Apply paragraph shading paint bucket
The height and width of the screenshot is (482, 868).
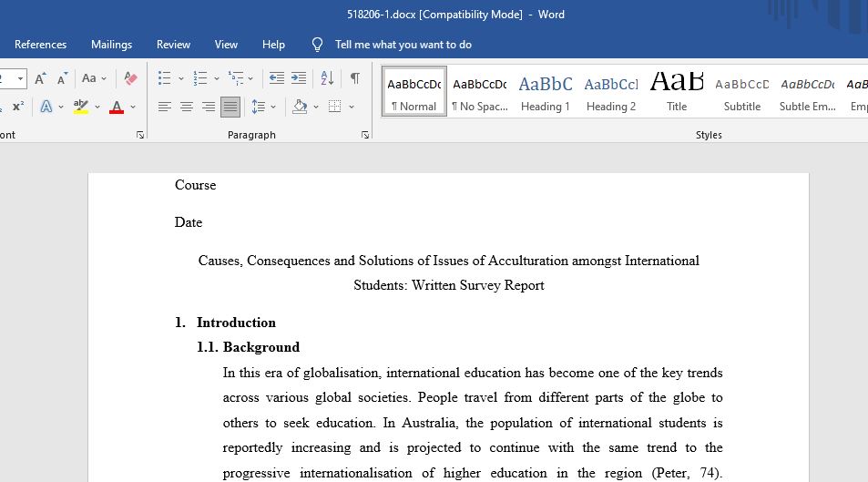coord(300,107)
